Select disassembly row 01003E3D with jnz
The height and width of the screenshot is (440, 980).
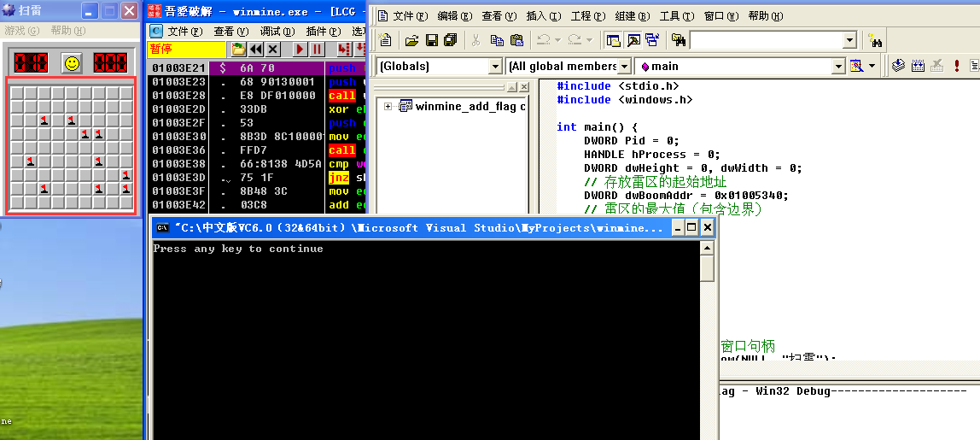(x=257, y=178)
